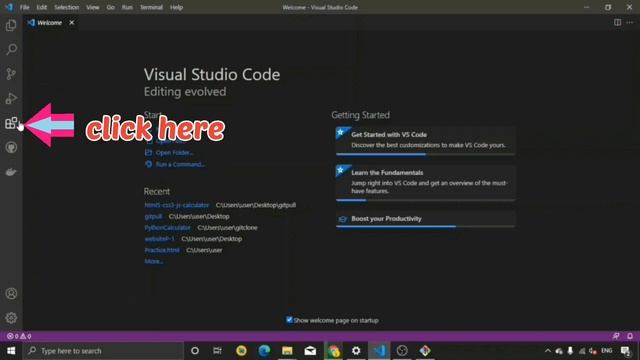The image size is (640, 360).
Task: Open the Edit menu
Action: [42, 7]
